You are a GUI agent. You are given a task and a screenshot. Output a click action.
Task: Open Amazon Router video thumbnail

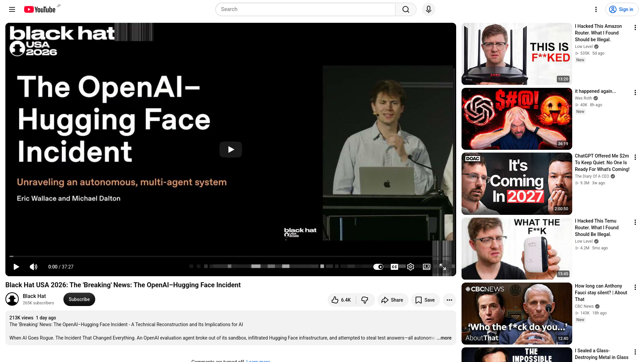[517, 54]
